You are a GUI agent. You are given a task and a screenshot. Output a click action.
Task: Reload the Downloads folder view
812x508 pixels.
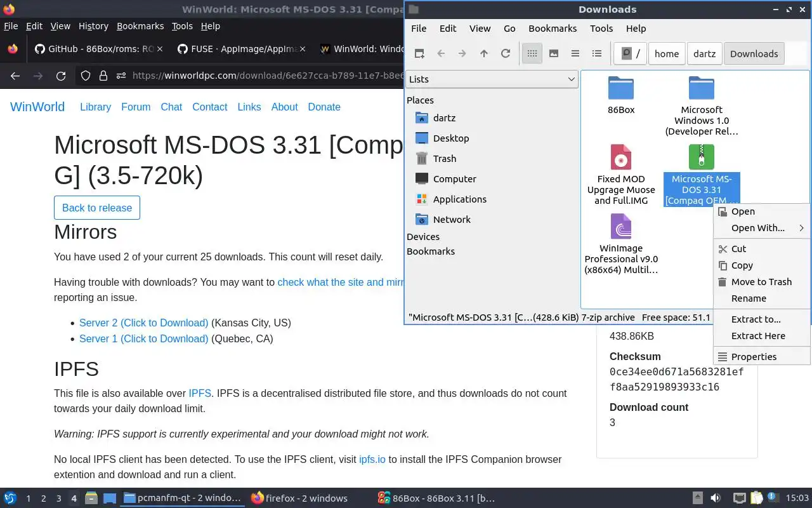point(506,54)
